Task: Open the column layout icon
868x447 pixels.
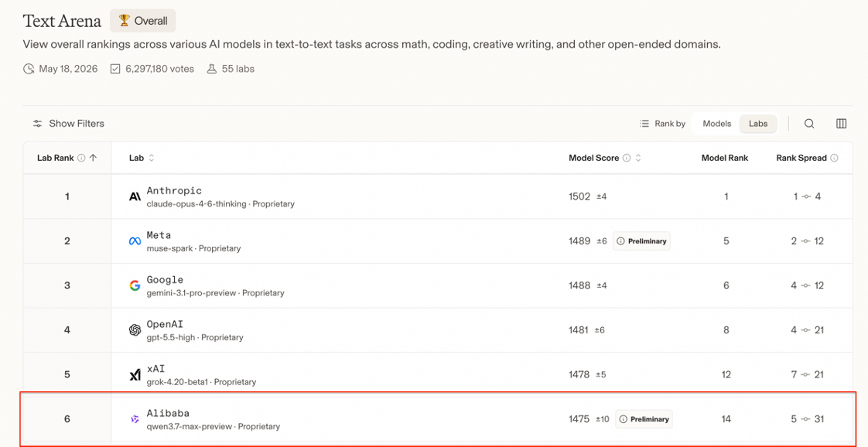Action: tap(841, 124)
